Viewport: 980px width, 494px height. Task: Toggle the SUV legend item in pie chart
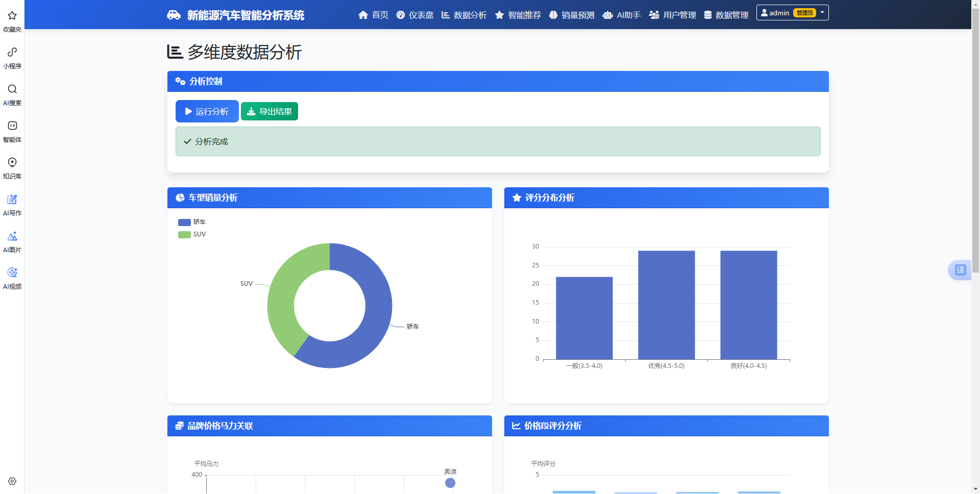coord(192,234)
